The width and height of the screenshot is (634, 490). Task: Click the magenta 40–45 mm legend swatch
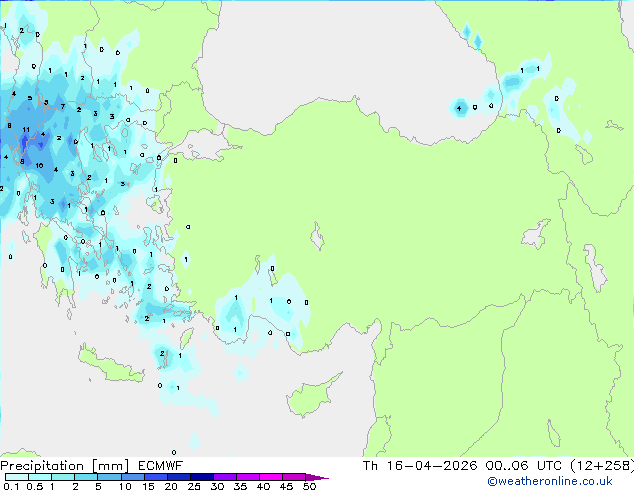coord(271,477)
